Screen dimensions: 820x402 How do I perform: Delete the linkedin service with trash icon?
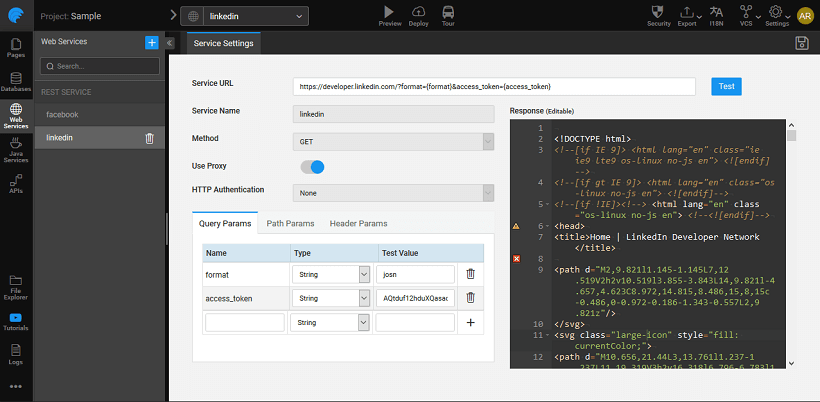149,139
